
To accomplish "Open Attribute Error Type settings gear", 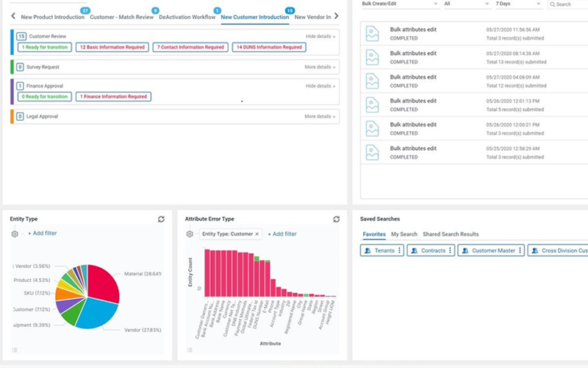I will [190, 234].
